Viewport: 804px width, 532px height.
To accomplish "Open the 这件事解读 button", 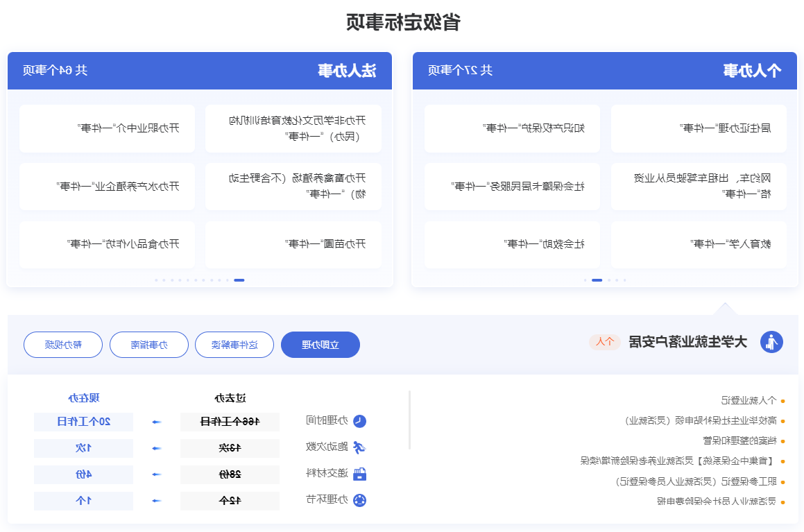I will click(234, 345).
